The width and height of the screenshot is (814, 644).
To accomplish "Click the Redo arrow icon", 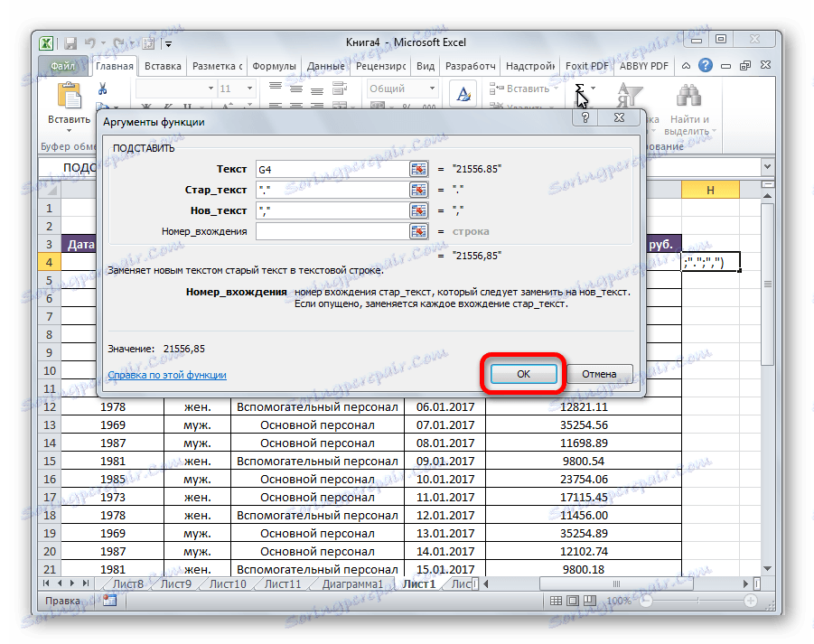I will click(x=119, y=43).
